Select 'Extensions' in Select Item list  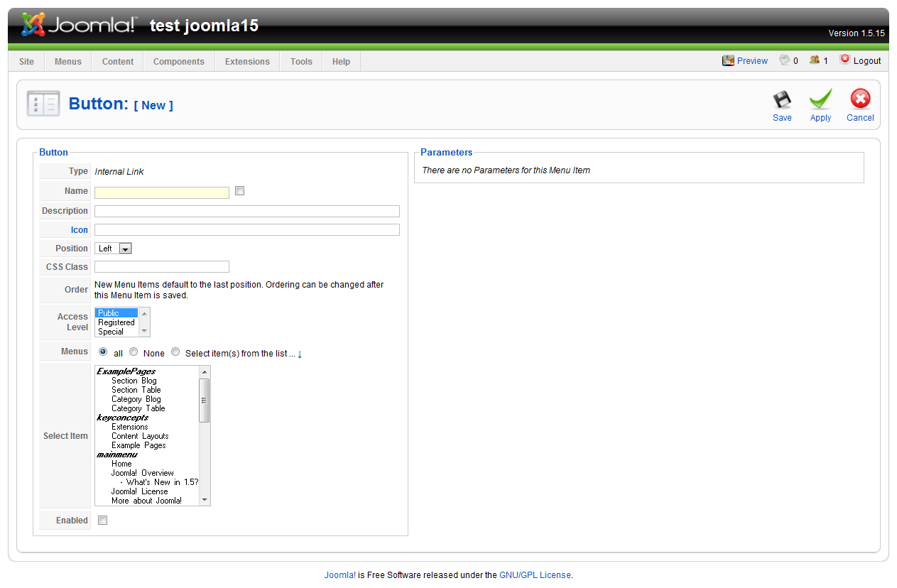click(130, 427)
